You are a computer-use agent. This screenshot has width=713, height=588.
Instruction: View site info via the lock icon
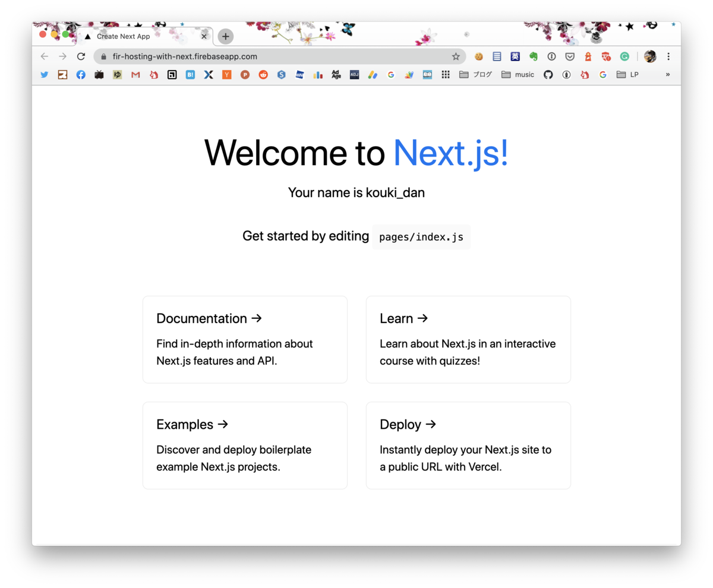pos(103,56)
